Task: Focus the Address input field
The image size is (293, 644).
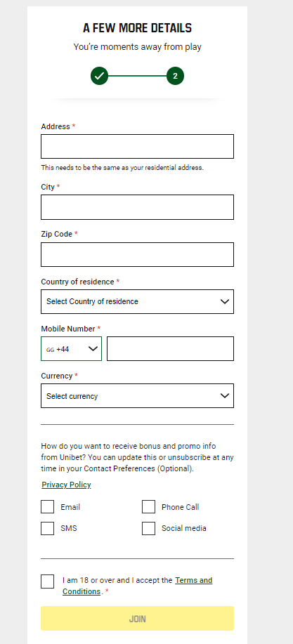Action: pyautogui.click(x=137, y=146)
